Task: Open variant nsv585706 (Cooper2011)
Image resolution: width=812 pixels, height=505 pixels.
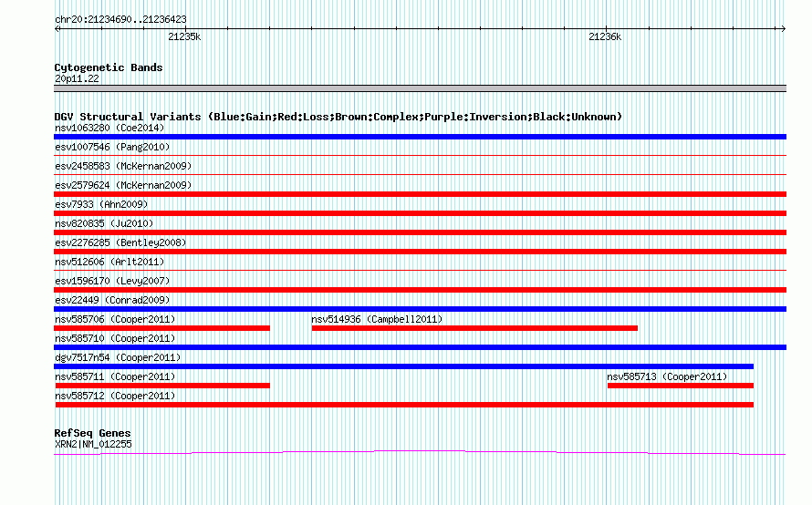Action: [x=115, y=319]
